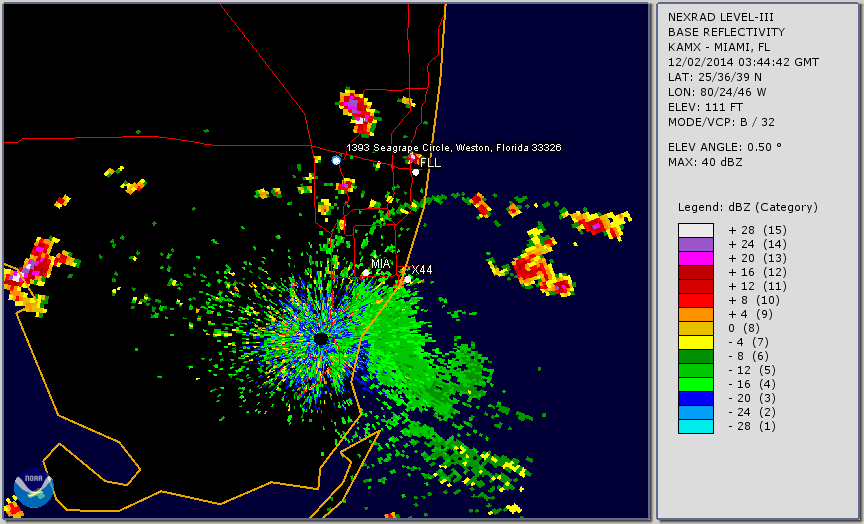Click the BASE REFLECTIVITY product label
The height and width of the screenshot is (524, 864).
click(726, 32)
